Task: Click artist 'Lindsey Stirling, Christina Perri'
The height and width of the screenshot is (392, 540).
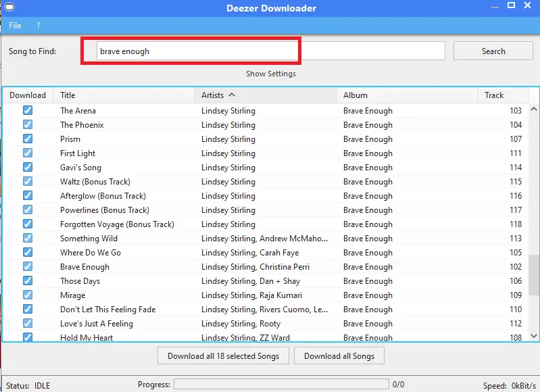Action: 255,266
